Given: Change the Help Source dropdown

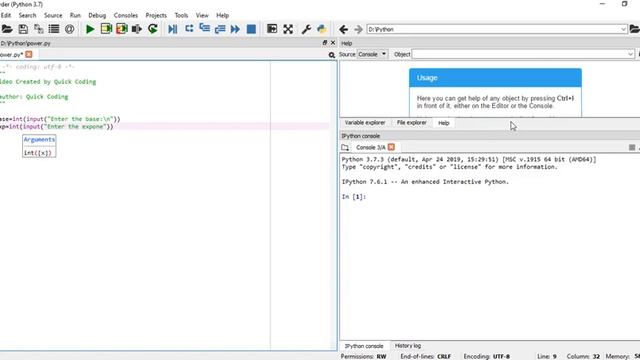Looking at the screenshot, I should pyautogui.click(x=372, y=54).
